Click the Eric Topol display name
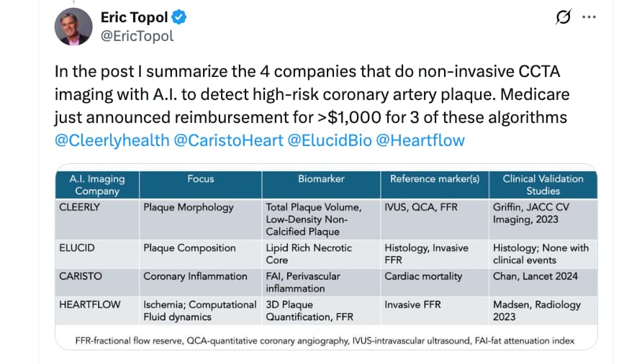Viewport: 642px width, 364px height. click(x=135, y=16)
